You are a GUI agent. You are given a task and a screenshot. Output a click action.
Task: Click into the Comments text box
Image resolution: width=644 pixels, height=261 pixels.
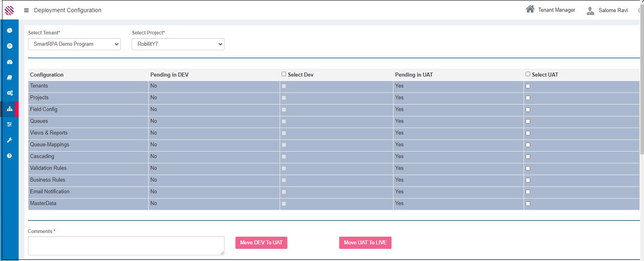[x=126, y=246]
